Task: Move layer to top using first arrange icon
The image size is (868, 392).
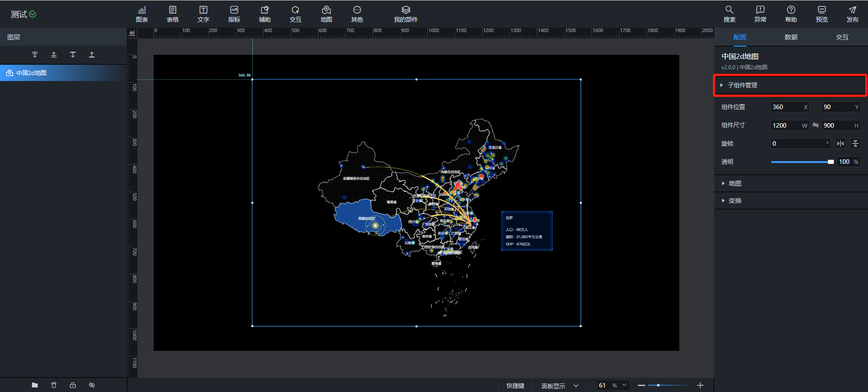Action: [35, 55]
